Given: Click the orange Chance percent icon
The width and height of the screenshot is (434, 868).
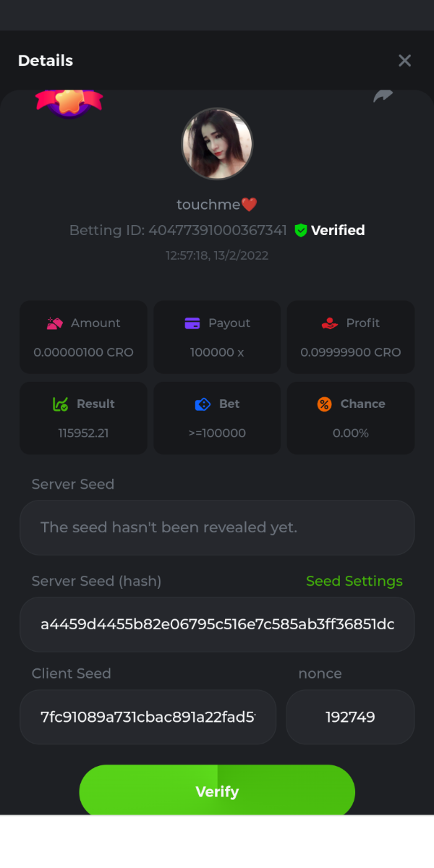Looking at the screenshot, I should click(325, 404).
